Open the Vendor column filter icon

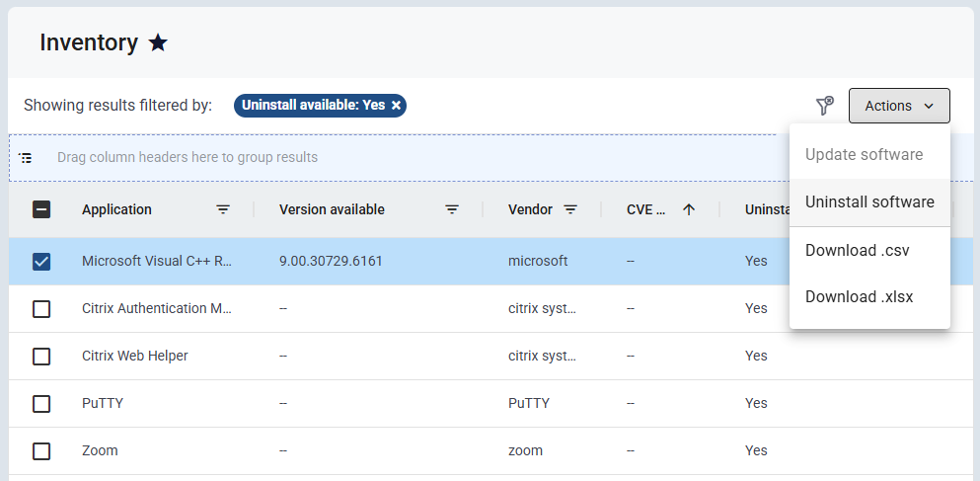[570, 209]
